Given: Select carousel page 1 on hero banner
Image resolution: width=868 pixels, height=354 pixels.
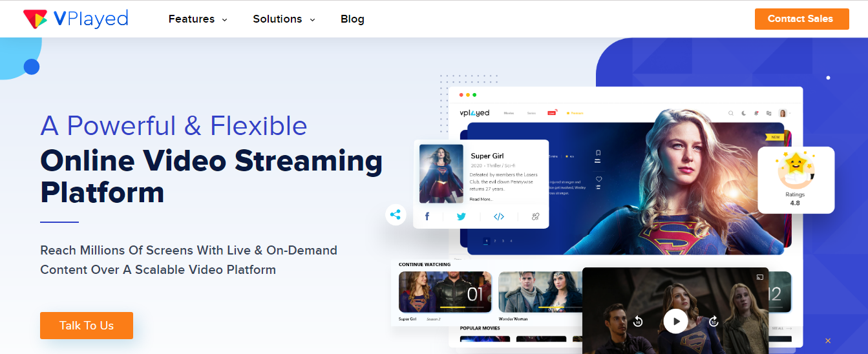Looking at the screenshot, I should click(486, 241).
